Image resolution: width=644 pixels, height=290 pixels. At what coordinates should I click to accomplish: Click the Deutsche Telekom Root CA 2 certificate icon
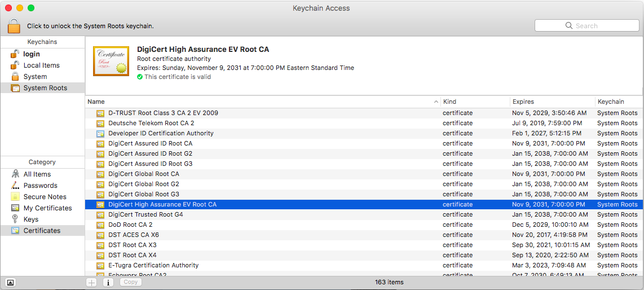100,123
